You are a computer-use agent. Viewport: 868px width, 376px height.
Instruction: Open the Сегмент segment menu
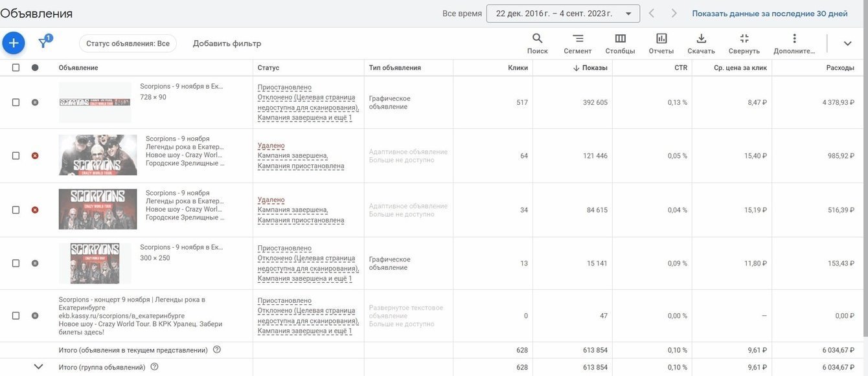pyautogui.click(x=577, y=43)
